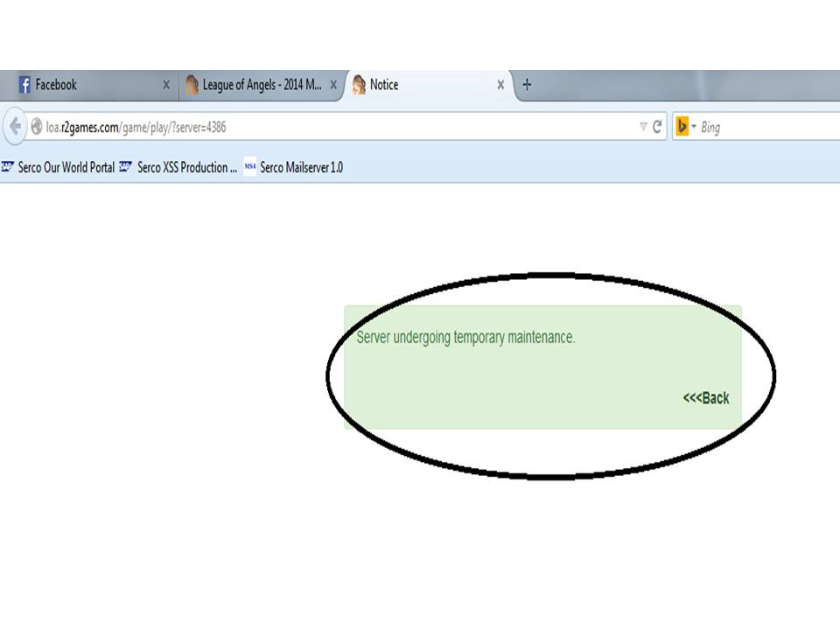Click the reload page icon
Viewport: 840px width, 630px height.
pyautogui.click(x=657, y=127)
